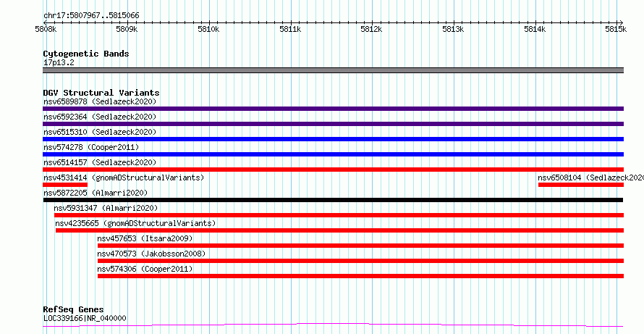
Task: Click the 5810k ruler mark
Action: 208,29
